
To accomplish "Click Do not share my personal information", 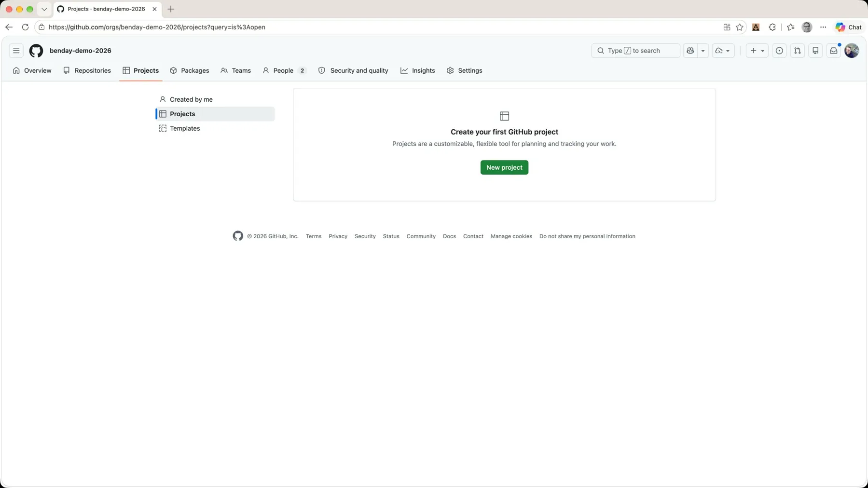I will 587,236.
